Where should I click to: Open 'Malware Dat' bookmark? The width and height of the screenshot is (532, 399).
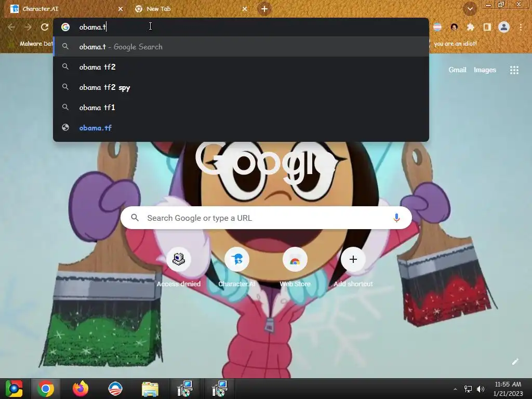click(31, 44)
